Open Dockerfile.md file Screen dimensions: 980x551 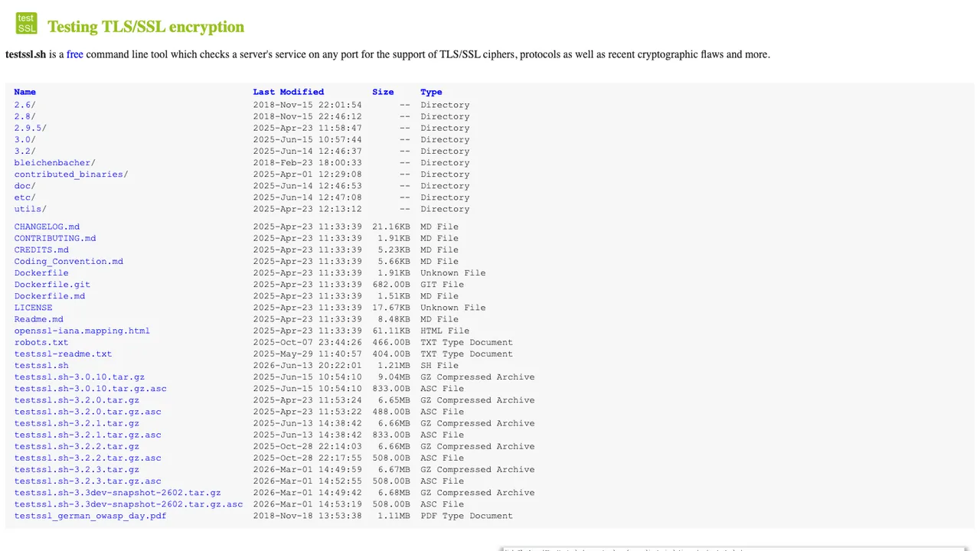click(50, 295)
